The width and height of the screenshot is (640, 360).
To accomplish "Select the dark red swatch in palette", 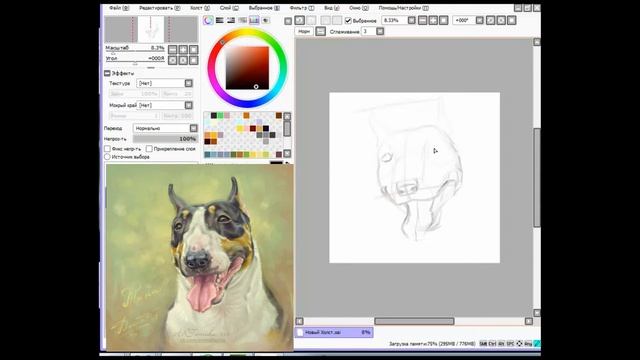I will click(x=253, y=129).
